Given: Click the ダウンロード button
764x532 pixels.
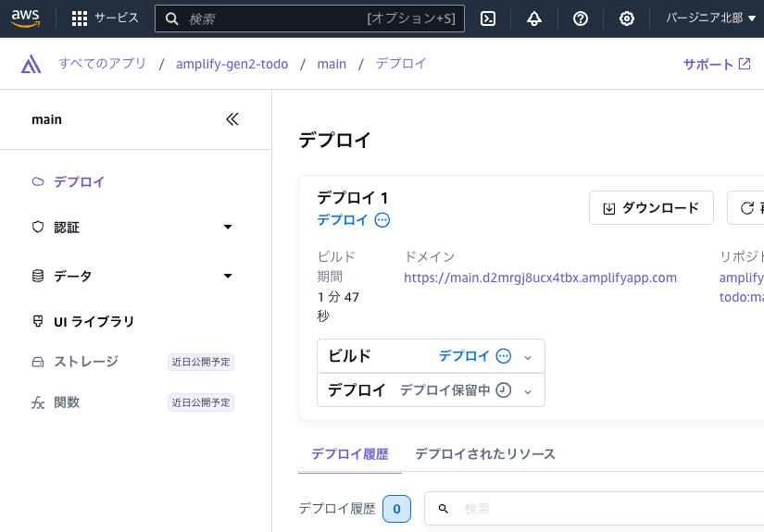Looking at the screenshot, I should pyautogui.click(x=651, y=208).
